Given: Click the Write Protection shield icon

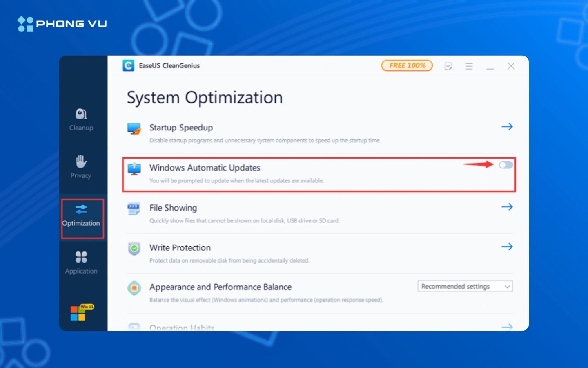Looking at the screenshot, I should click(x=134, y=249).
